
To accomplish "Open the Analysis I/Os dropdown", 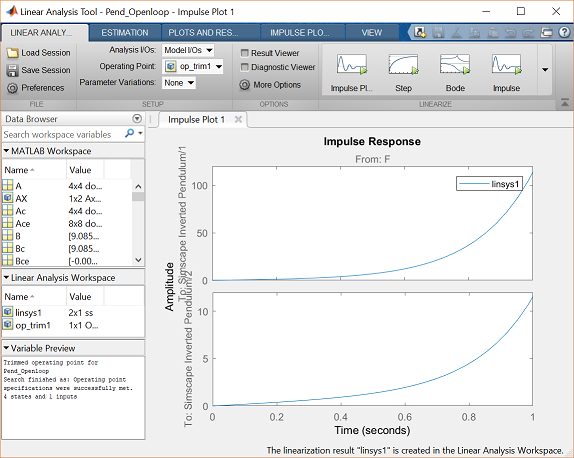I will [x=188, y=50].
